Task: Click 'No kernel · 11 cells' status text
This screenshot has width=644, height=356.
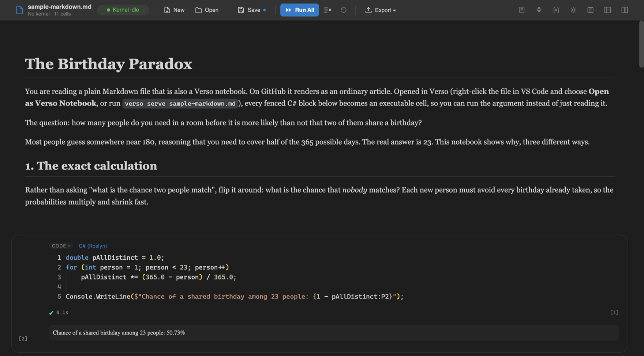Action: [x=49, y=14]
